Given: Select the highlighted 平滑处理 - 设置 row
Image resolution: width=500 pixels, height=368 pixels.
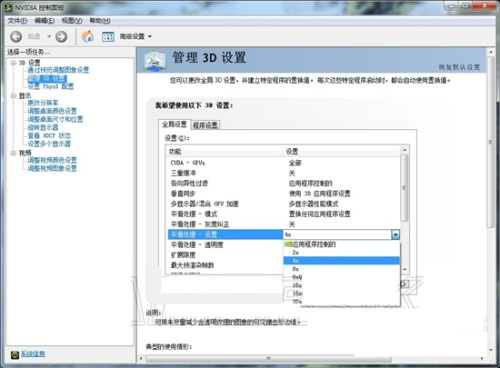Looking at the screenshot, I should click(x=225, y=235).
